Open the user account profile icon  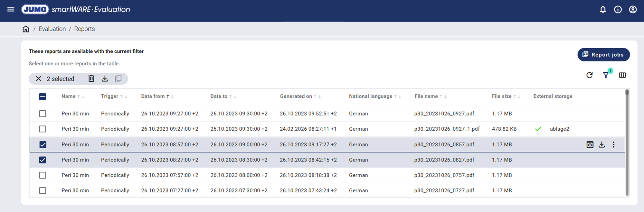[633, 10]
